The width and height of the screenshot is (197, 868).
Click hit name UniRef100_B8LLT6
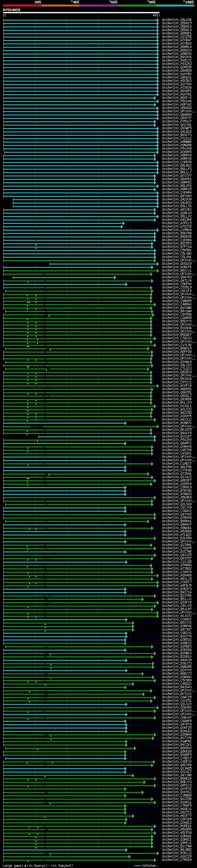(x=177, y=206)
